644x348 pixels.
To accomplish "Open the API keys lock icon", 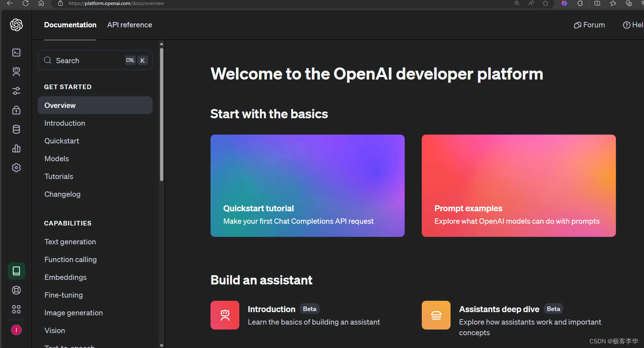I will click(x=16, y=110).
